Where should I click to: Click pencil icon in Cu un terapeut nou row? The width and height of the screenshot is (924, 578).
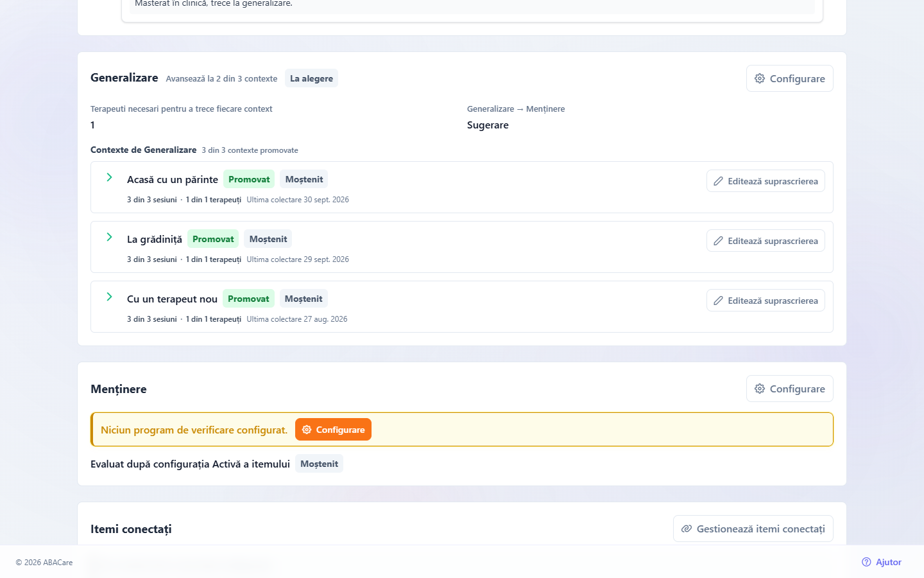pyautogui.click(x=719, y=301)
